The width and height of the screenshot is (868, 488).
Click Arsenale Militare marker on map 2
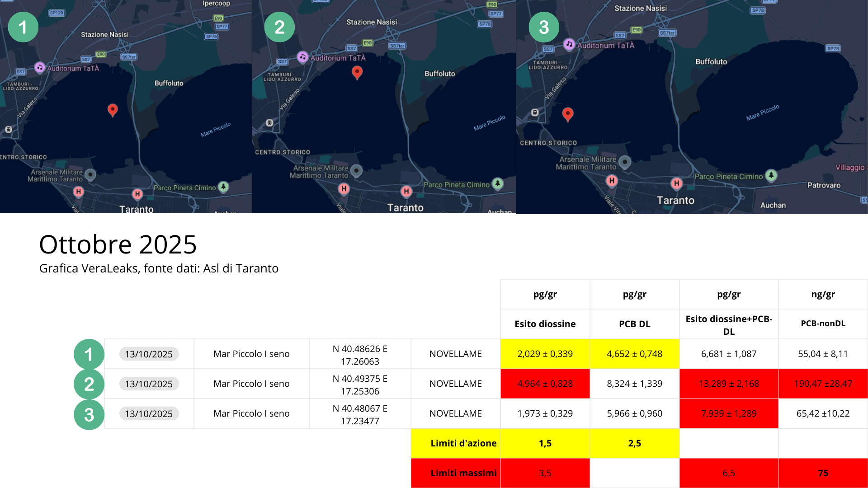click(357, 170)
